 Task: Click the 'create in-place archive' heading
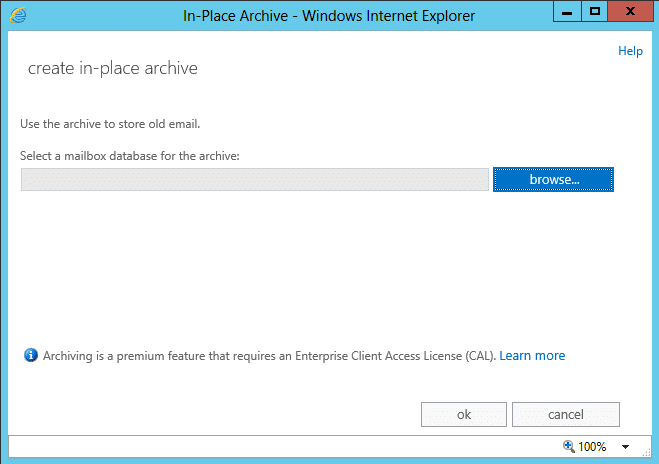point(113,68)
